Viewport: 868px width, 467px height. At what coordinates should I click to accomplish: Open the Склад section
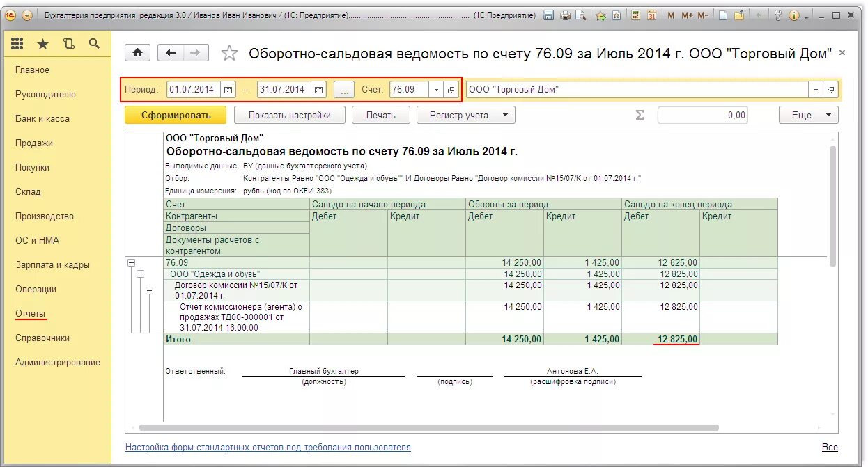coord(28,191)
